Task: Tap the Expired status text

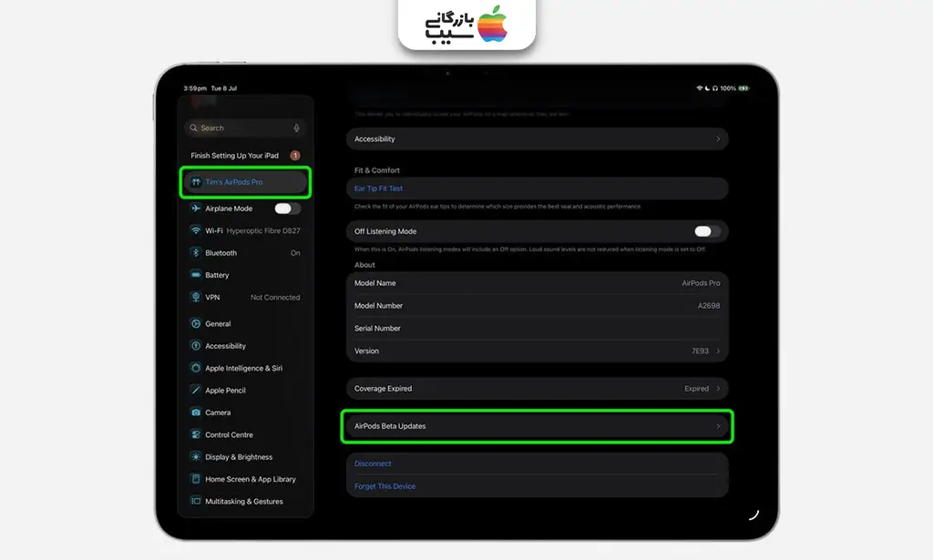Action: click(x=696, y=388)
